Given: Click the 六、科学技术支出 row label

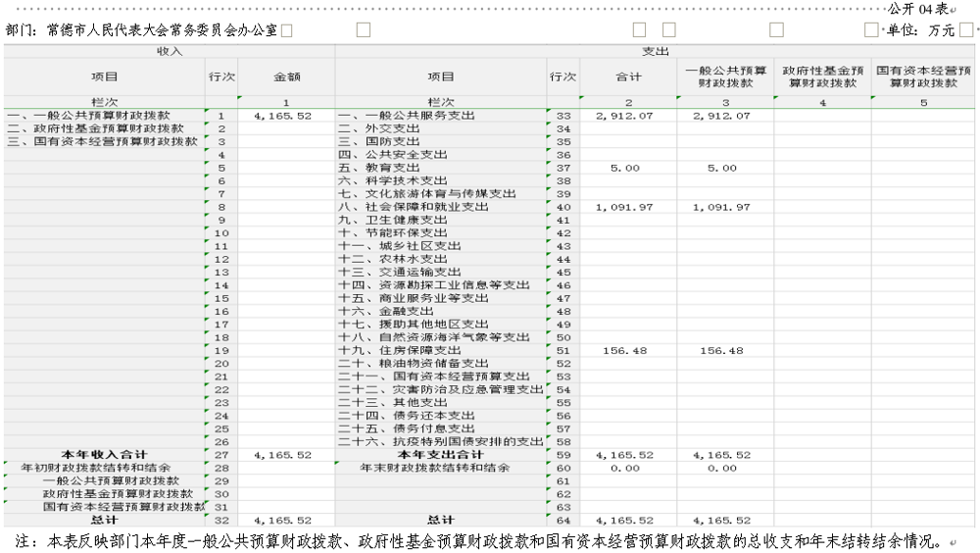Looking at the screenshot, I should coord(393,181).
